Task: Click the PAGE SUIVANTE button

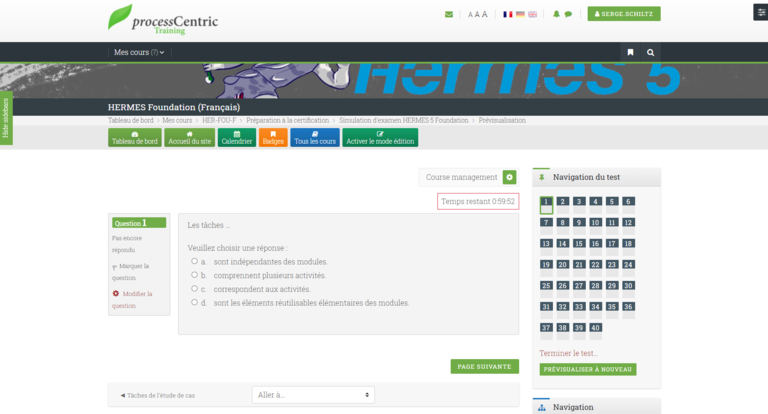Action: click(x=484, y=366)
